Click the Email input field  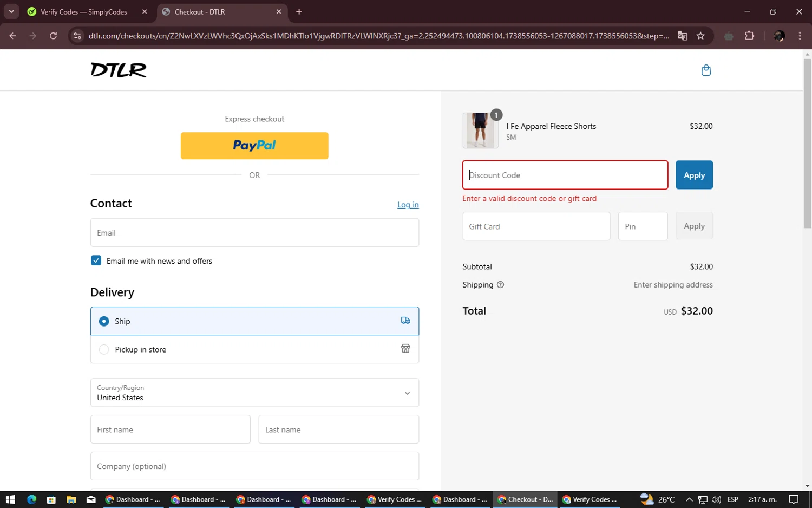click(254, 232)
